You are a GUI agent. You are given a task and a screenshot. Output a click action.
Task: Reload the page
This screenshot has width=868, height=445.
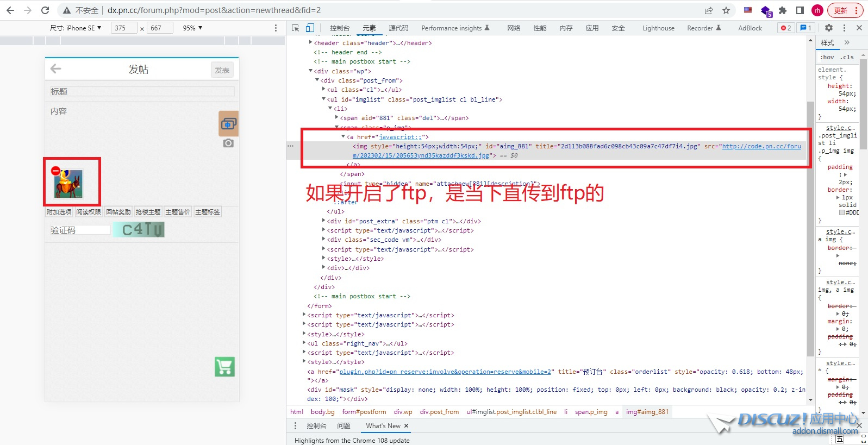[45, 10]
